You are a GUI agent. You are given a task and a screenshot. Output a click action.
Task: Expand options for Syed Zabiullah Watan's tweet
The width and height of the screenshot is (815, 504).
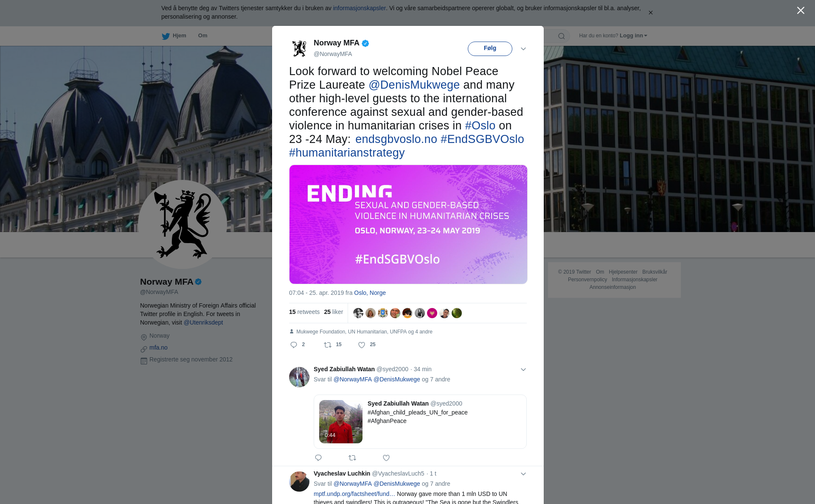point(523,370)
